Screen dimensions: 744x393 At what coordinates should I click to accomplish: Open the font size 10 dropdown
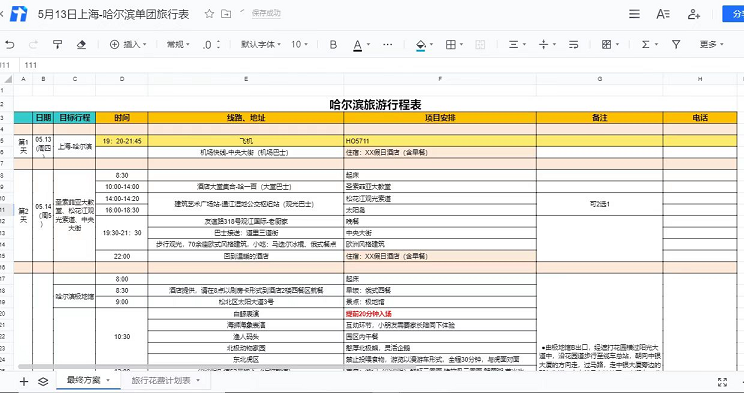click(x=299, y=45)
